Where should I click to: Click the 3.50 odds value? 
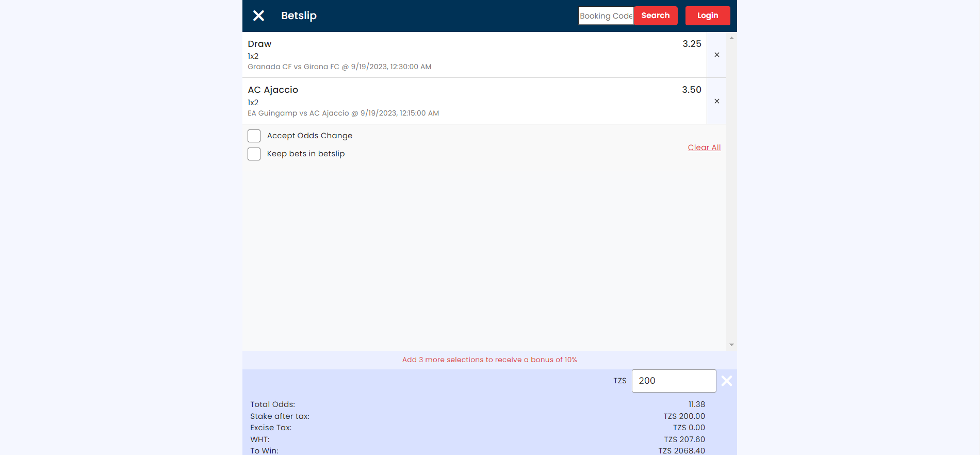[692, 90]
